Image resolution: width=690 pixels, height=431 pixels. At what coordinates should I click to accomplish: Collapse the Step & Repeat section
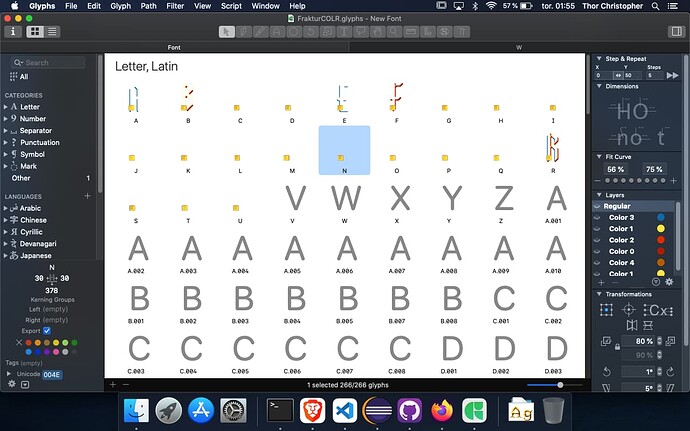coord(599,58)
